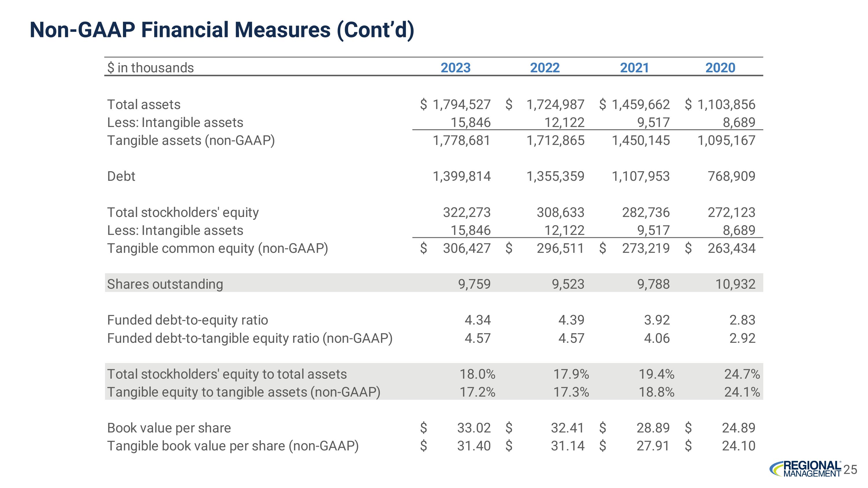This screenshot has width=868, height=488.
Task: Click the Regional Management logo
Action: click(805, 469)
